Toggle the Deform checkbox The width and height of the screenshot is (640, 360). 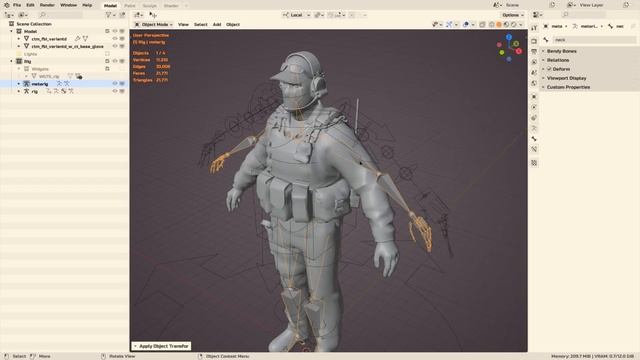point(549,69)
